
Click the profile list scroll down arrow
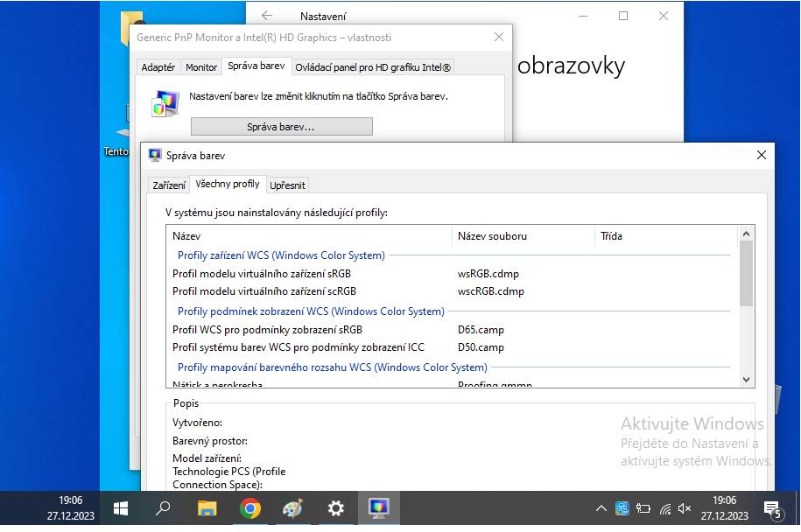tap(746, 380)
